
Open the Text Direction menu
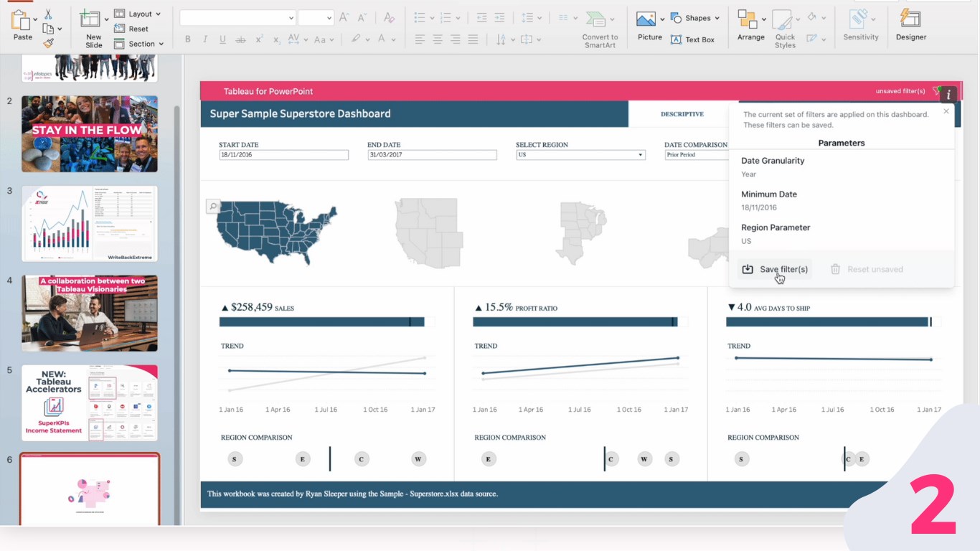505,39
